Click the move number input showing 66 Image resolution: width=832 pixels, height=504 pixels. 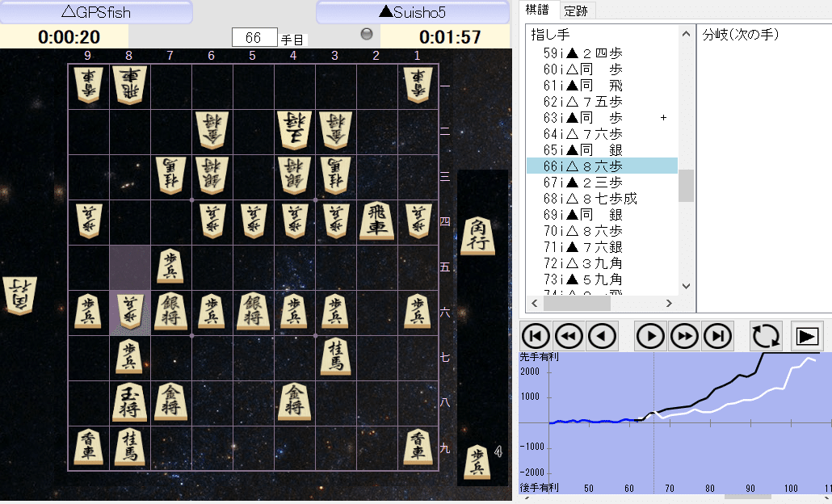[254, 36]
